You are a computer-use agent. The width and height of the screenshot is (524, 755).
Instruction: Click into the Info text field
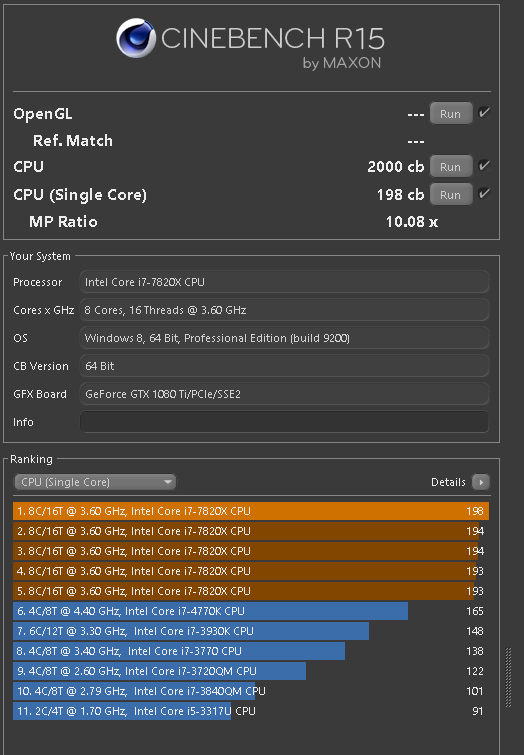(x=284, y=422)
